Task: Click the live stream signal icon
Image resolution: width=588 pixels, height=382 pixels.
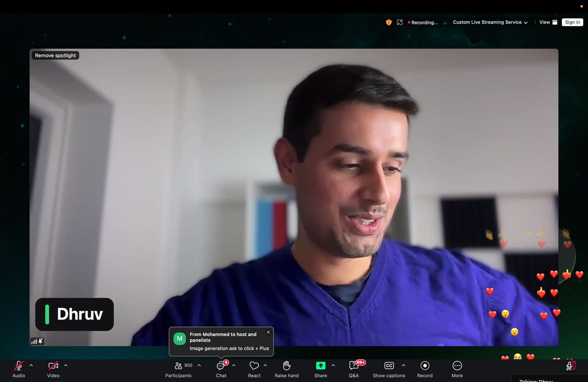Action: click(445, 23)
